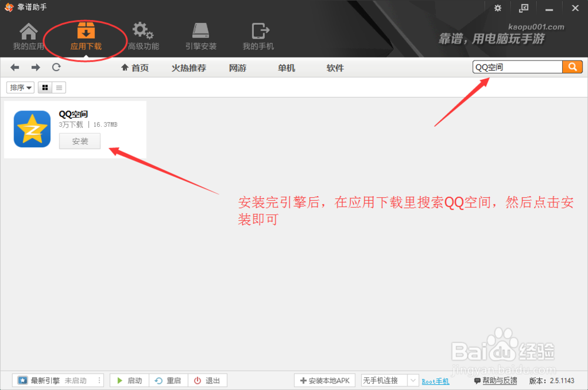Click the 未启动 engine status text
Screen dimensions: 588x390
click(x=75, y=381)
